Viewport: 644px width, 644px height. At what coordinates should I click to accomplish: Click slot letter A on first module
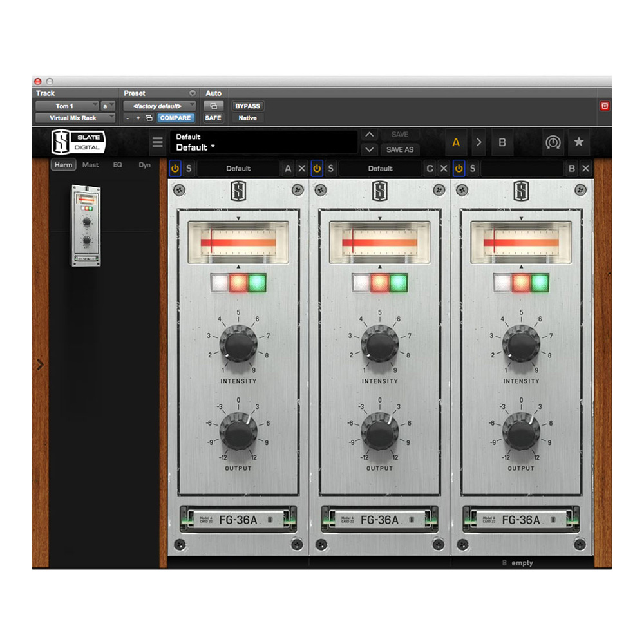pos(288,168)
